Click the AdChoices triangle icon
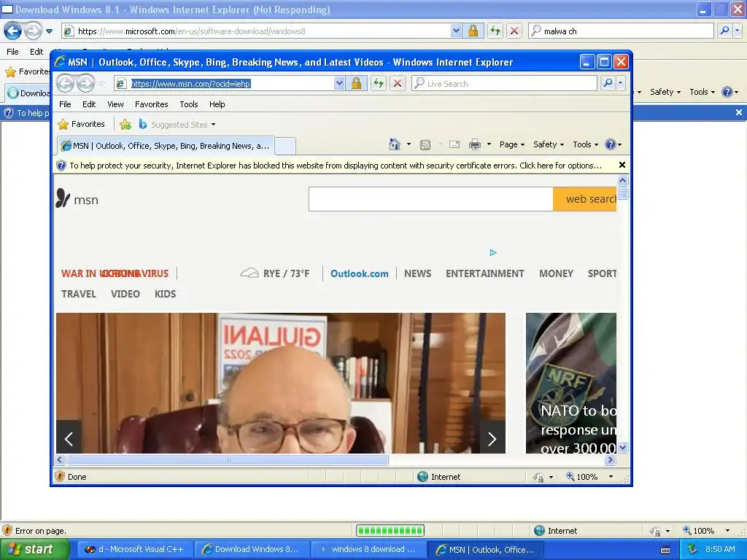Viewport: 747px width, 560px height. [493, 252]
